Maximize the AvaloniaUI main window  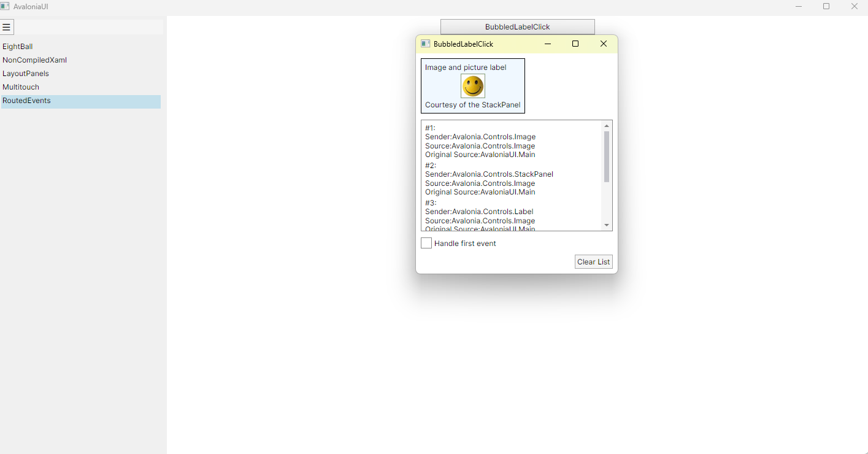826,6
